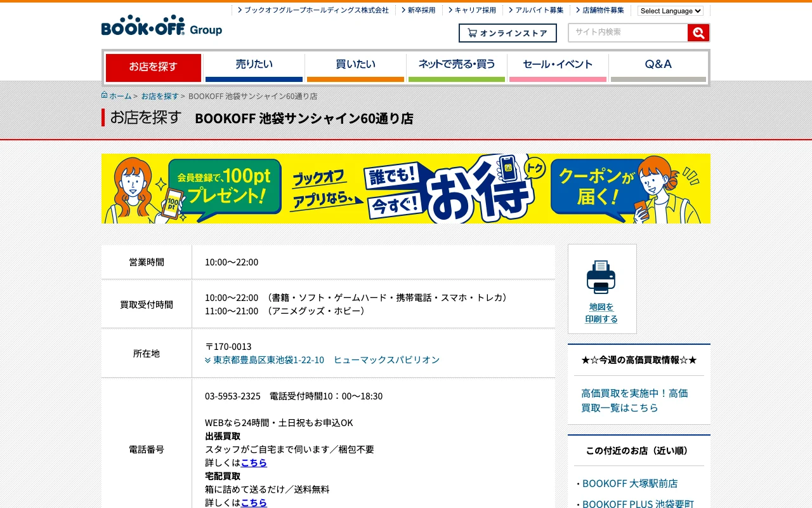Viewport: 812px width, 508px height.
Task: Open the 買いたい menu tab
Action: pyautogui.click(x=355, y=67)
